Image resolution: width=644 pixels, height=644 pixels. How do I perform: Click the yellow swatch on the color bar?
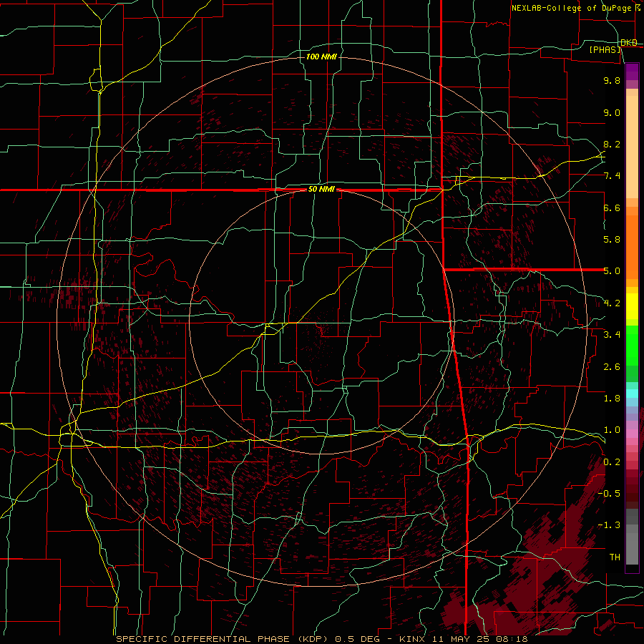click(x=632, y=306)
